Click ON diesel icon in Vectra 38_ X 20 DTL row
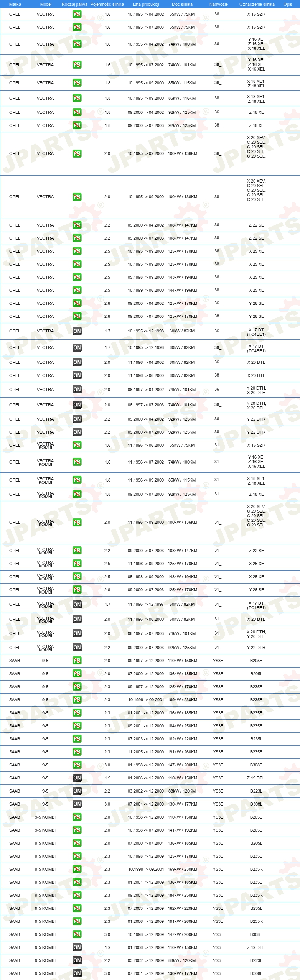Screen dimensions: 300x980 [77, 375]
